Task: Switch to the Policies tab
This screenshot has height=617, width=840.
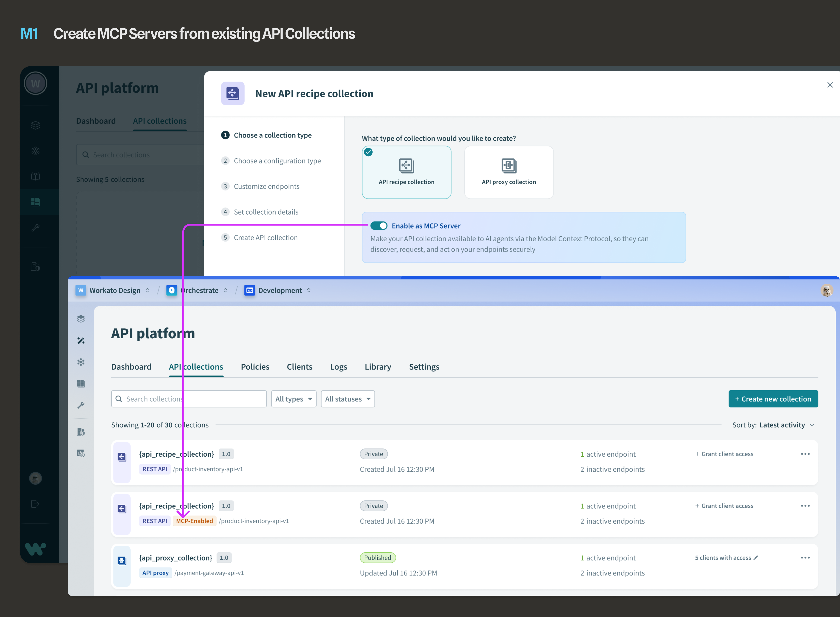Action: click(255, 367)
